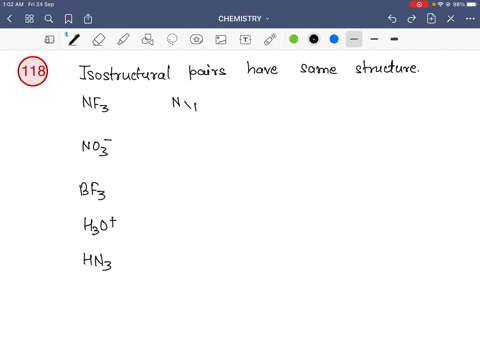Viewport: 480px width, 360px height.
Task: Select the Shapes tool
Action: [147, 39]
